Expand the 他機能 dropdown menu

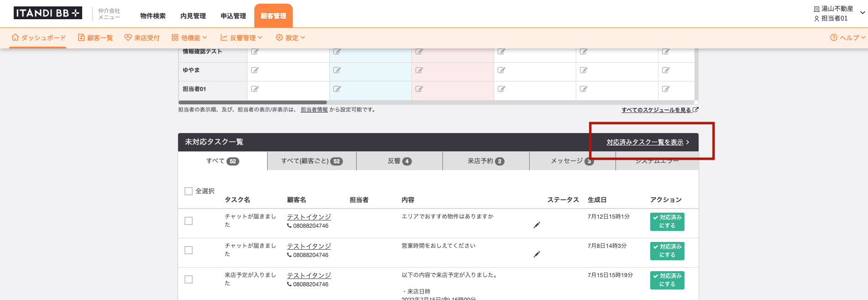coord(189,37)
